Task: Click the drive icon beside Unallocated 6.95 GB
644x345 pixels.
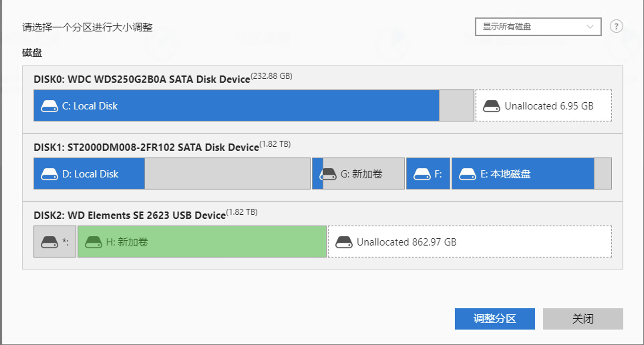Action: coord(491,106)
